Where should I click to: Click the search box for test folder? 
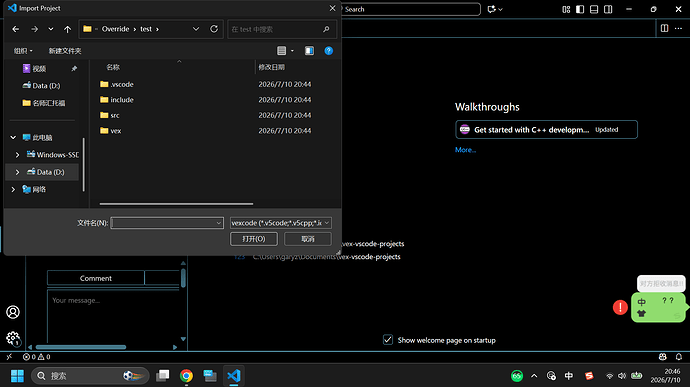pos(282,29)
